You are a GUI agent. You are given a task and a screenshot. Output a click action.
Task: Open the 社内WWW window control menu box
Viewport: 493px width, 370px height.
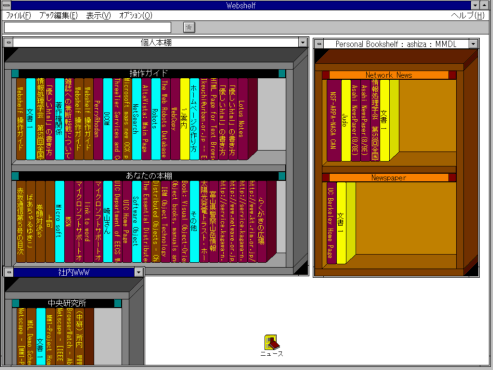(9, 272)
